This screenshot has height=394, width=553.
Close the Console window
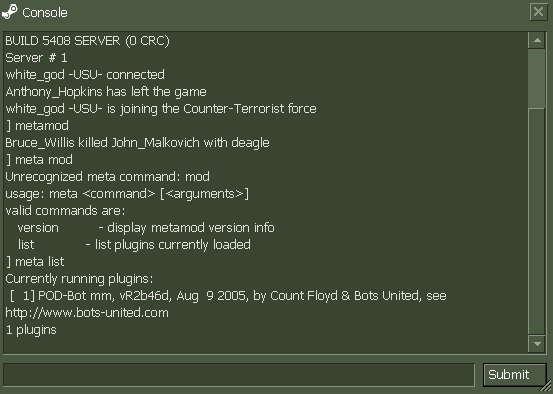[x=538, y=12]
